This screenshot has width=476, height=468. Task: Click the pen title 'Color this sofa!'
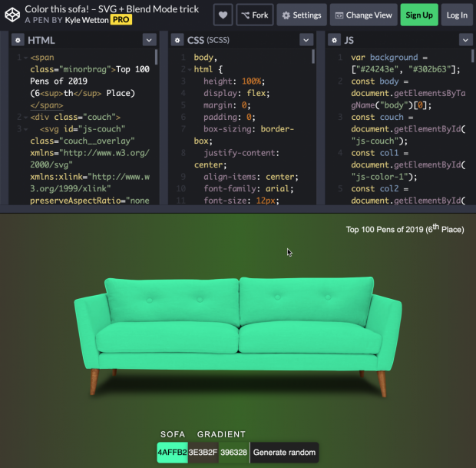click(112, 9)
